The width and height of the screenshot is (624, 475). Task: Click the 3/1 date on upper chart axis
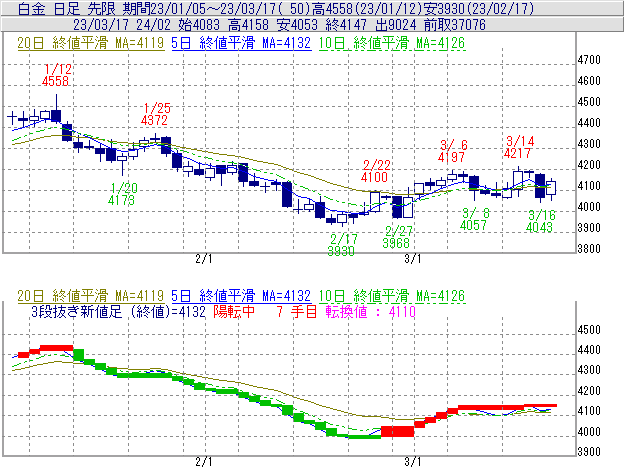tap(413, 259)
